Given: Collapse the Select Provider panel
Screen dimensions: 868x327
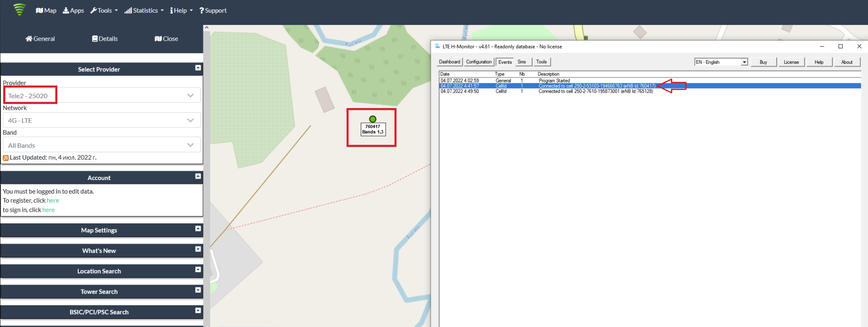Looking at the screenshot, I should 198,68.
